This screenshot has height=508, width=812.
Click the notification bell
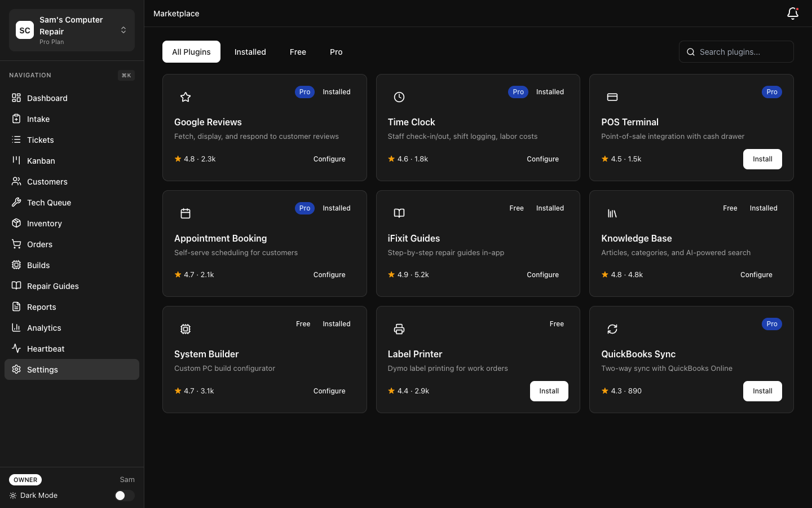coord(793,14)
